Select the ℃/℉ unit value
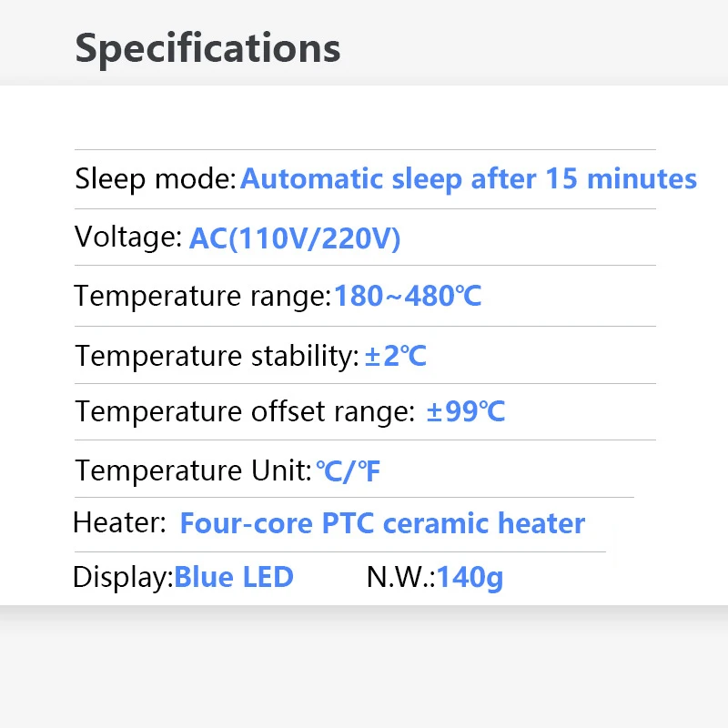 coord(349,470)
